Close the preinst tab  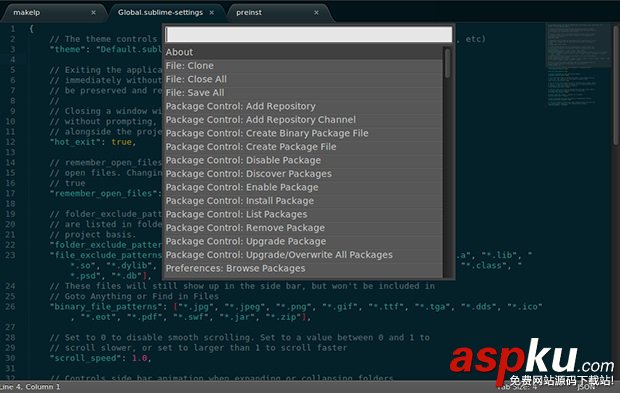click(x=316, y=13)
